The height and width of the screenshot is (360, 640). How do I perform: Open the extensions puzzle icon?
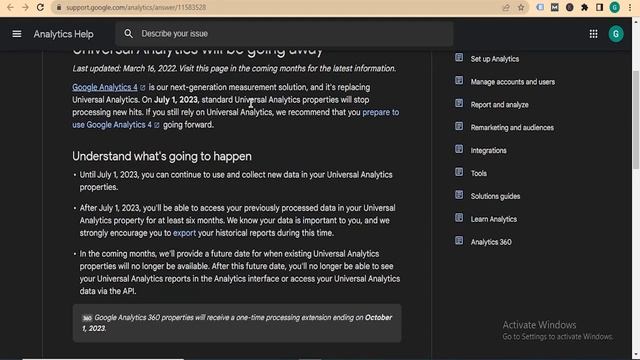click(x=584, y=7)
